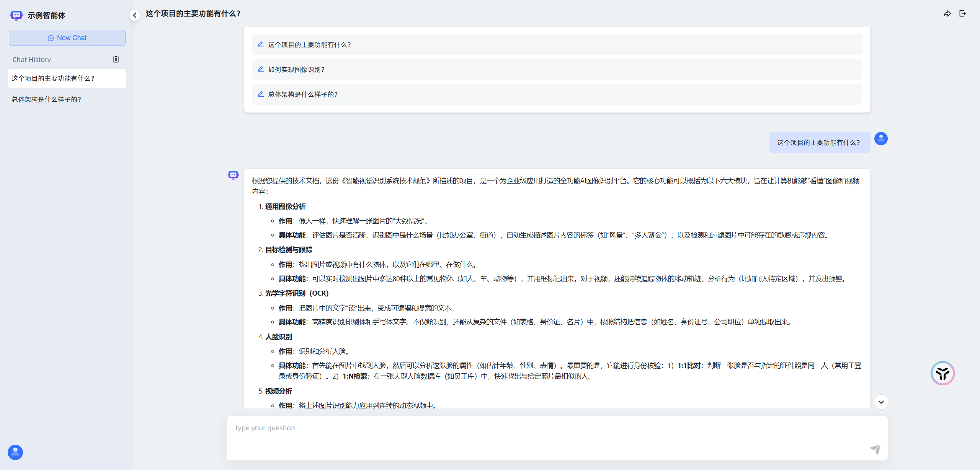Click the logout icon at top right
This screenshot has height=470, width=980.
pos(962,14)
